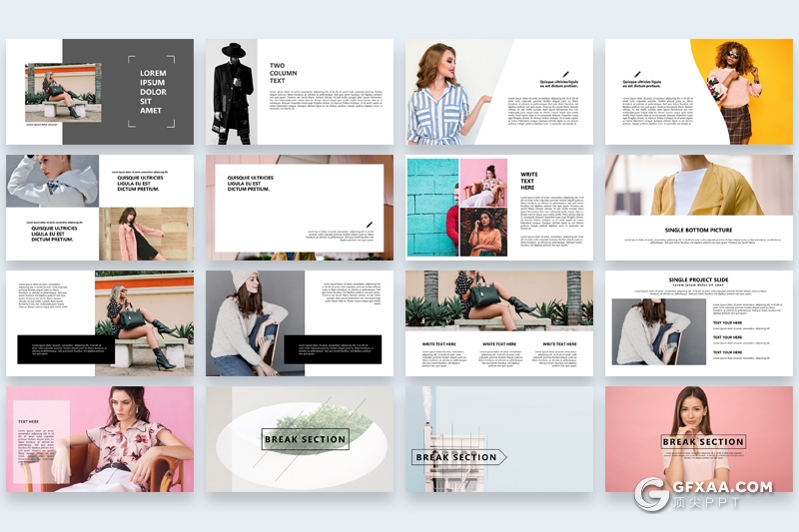
Task: Click the GFXAA circular G logo
Action: [653, 493]
